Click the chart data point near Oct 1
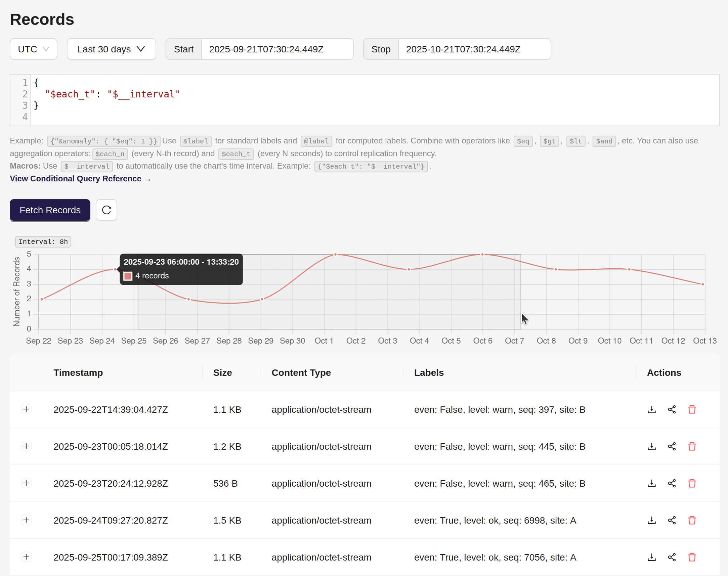The height and width of the screenshot is (576, 728). point(335,255)
